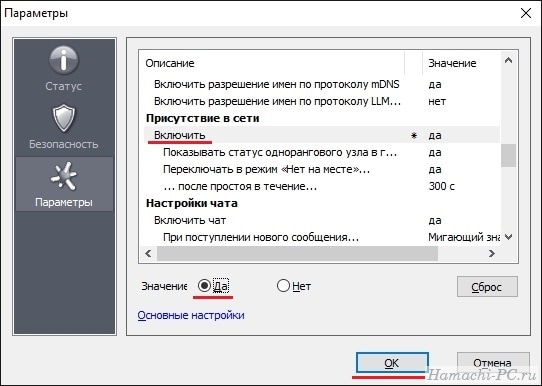Click the Сброс button

coord(487,286)
